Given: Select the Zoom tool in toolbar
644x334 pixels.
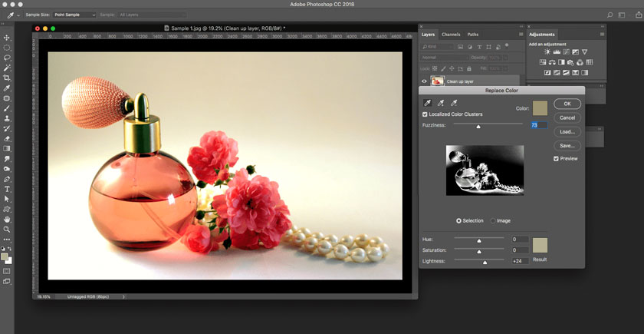Looking at the screenshot, I should [8, 230].
